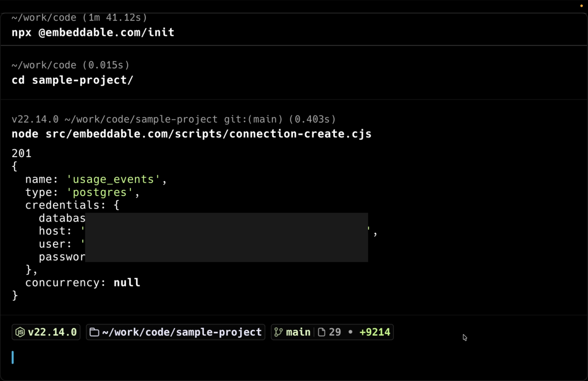Select the cd sample-project/ command block
This screenshot has width=588, height=381.
[72, 80]
